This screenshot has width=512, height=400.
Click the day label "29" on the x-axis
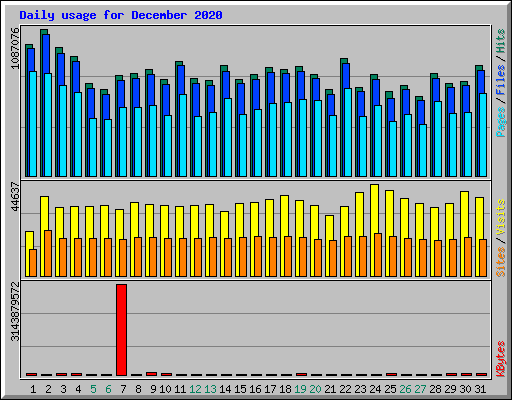pos(450,389)
